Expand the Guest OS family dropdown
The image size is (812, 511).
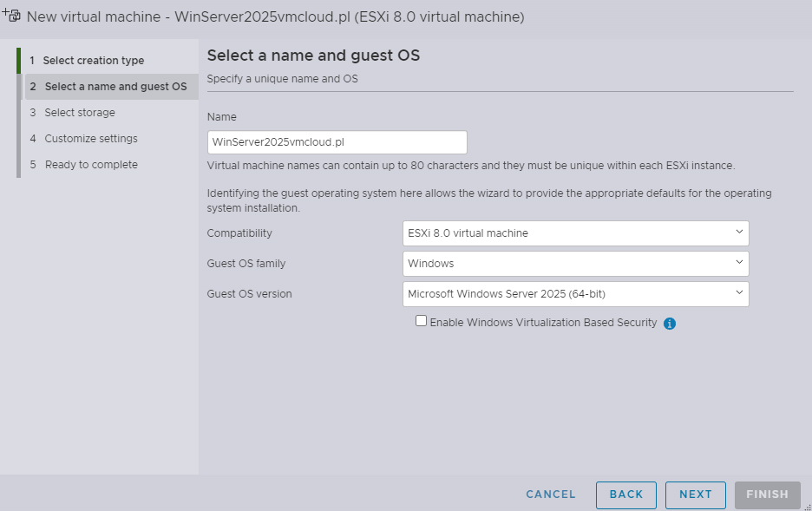pos(575,263)
